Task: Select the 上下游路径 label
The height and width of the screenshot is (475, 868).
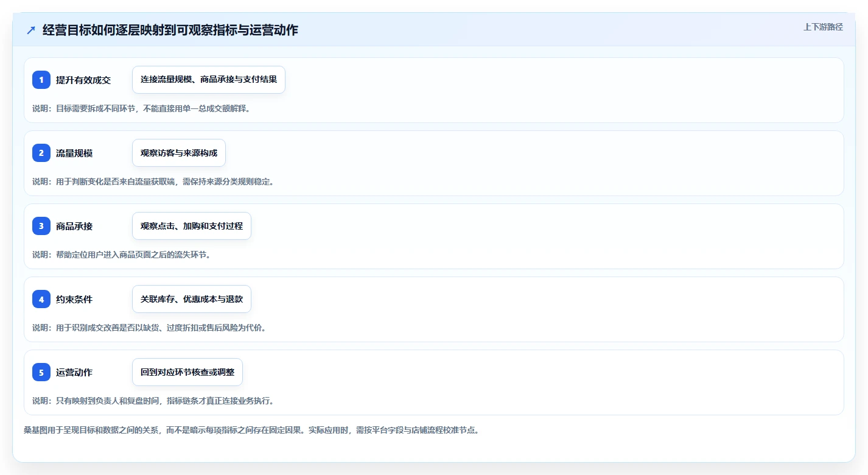Action: tap(823, 27)
